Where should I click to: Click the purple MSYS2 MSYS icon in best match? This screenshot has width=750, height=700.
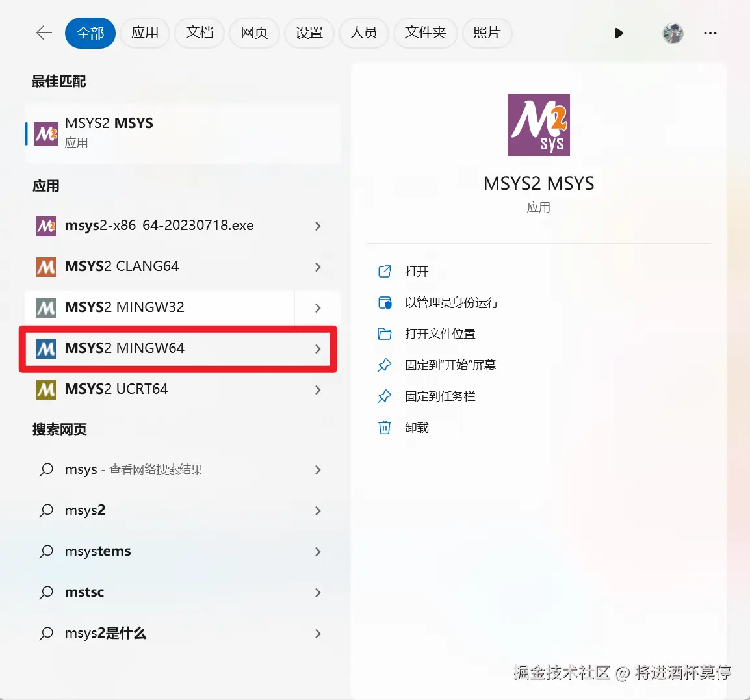[x=46, y=133]
